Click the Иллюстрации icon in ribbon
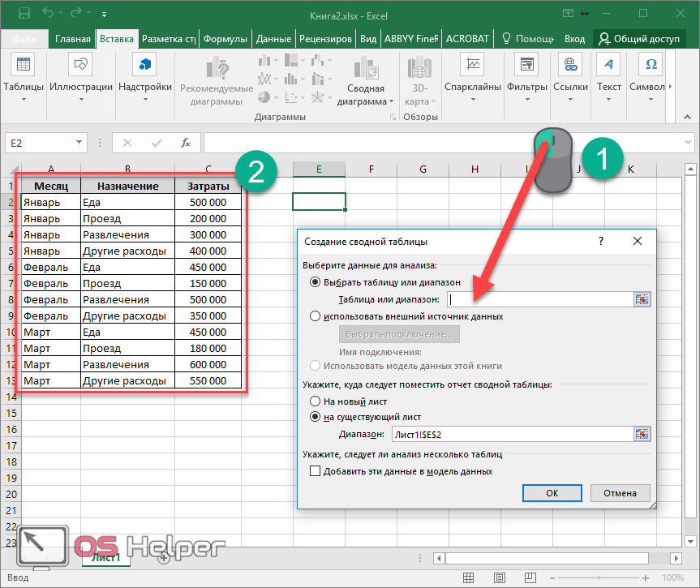Viewport: 700px width, 588px height. (x=80, y=65)
